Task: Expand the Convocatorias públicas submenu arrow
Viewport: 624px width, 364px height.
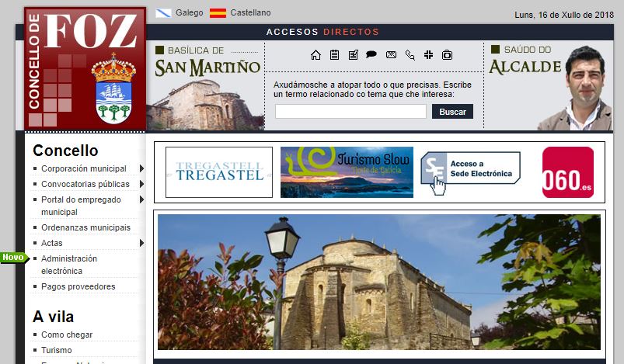Action: pyautogui.click(x=141, y=184)
